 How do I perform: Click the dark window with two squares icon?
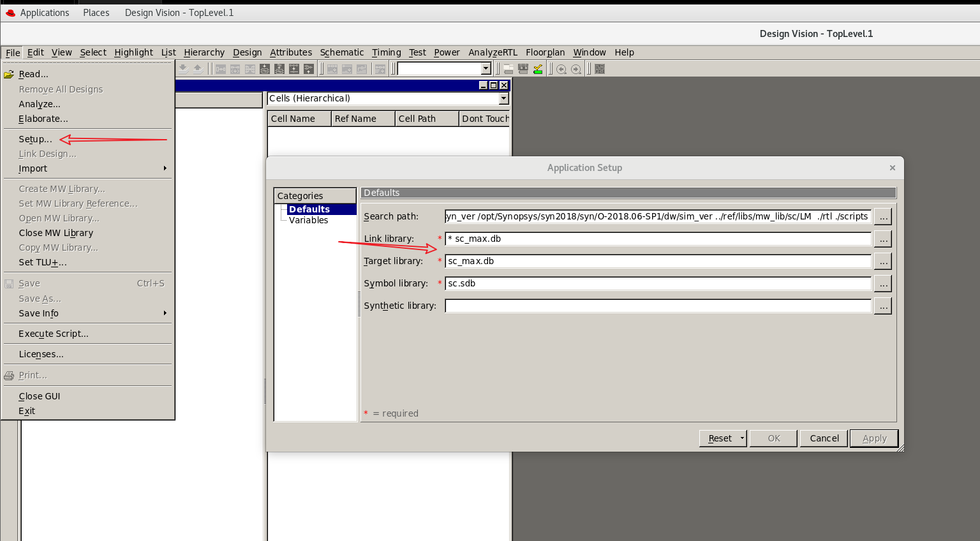pyautogui.click(x=523, y=69)
